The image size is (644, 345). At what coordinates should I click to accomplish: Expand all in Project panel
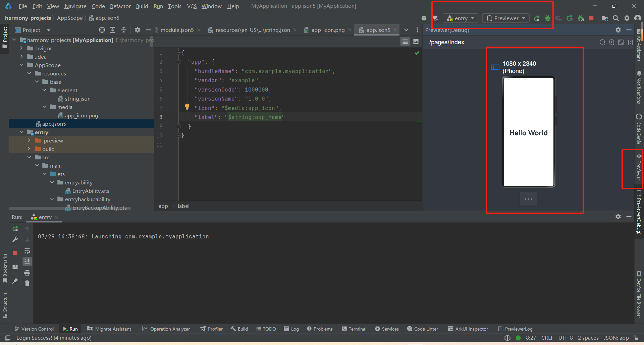tap(113, 30)
